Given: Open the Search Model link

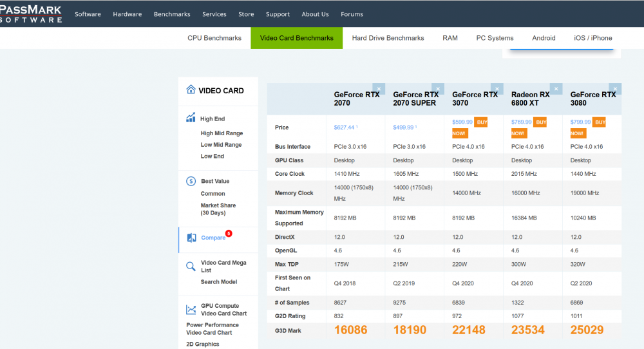Looking at the screenshot, I should click(219, 282).
